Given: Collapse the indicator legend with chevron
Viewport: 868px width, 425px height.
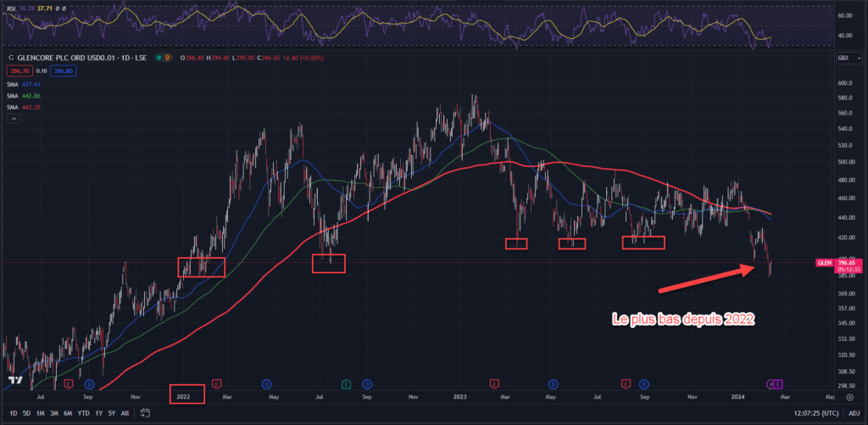Looking at the screenshot, I should (14, 119).
